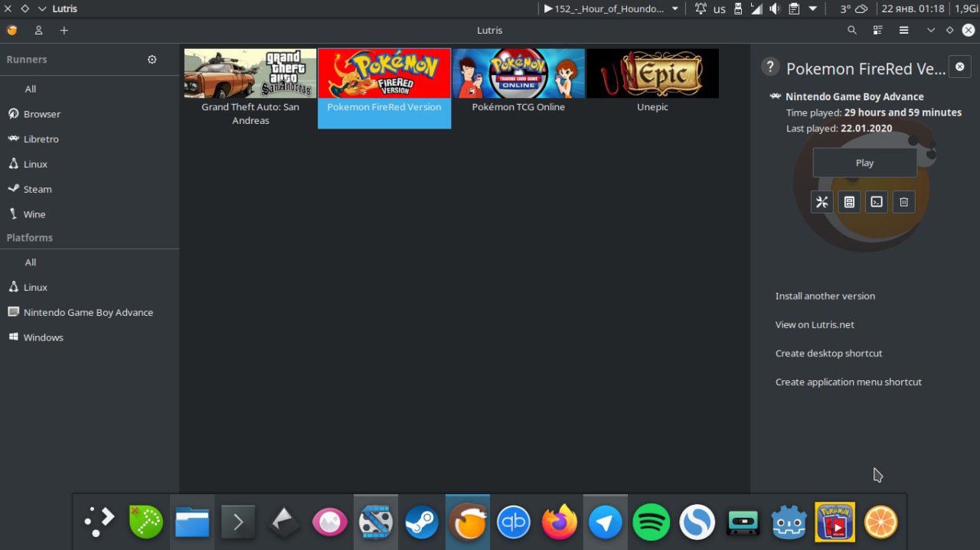Open the removable device tray icon
This screenshot has height=550, width=980.
click(738, 9)
